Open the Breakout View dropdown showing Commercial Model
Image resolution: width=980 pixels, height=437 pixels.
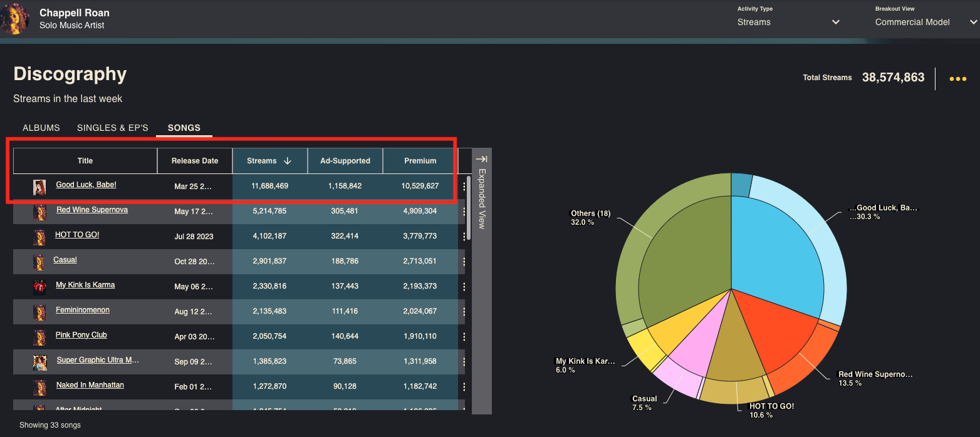pyautogui.click(x=926, y=22)
